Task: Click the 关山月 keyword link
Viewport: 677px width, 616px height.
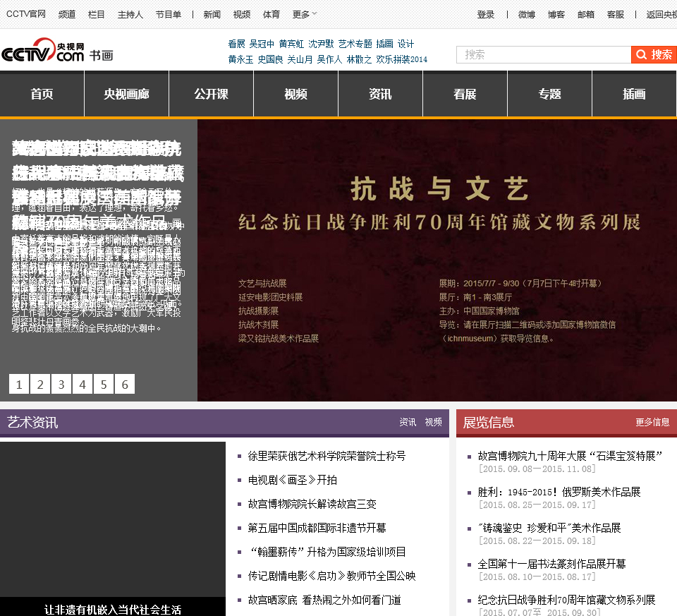Action: coord(300,59)
